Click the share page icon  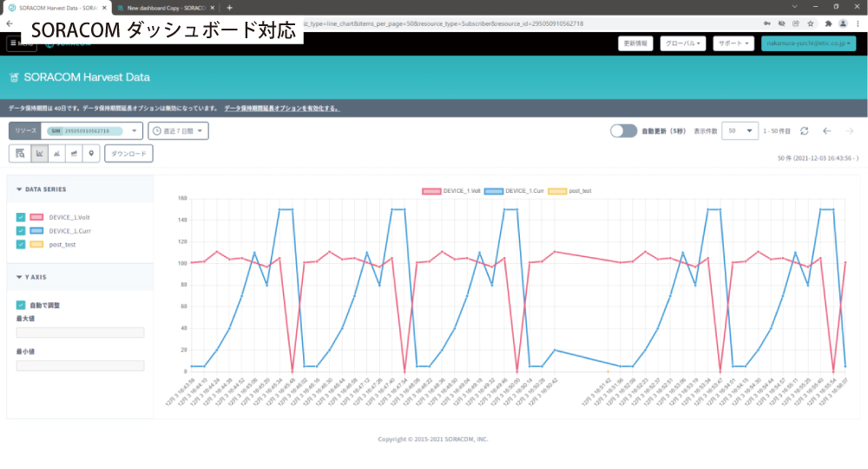pyautogui.click(x=795, y=23)
